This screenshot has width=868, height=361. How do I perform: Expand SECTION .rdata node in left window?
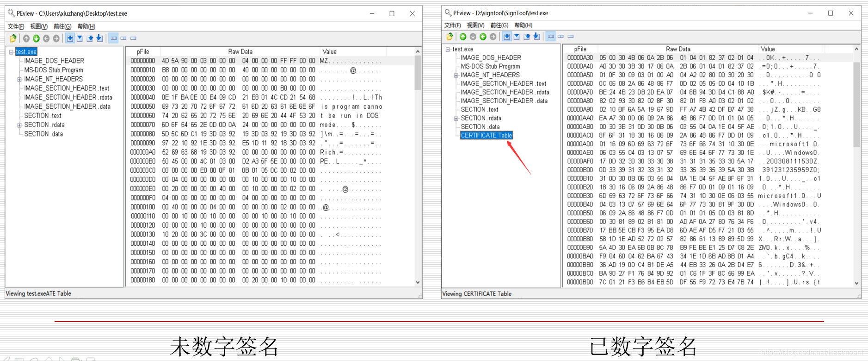tap(19, 125)
